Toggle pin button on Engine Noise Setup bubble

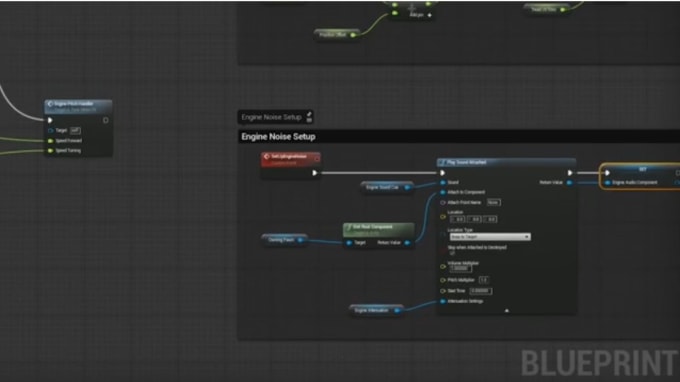point(309,114)
